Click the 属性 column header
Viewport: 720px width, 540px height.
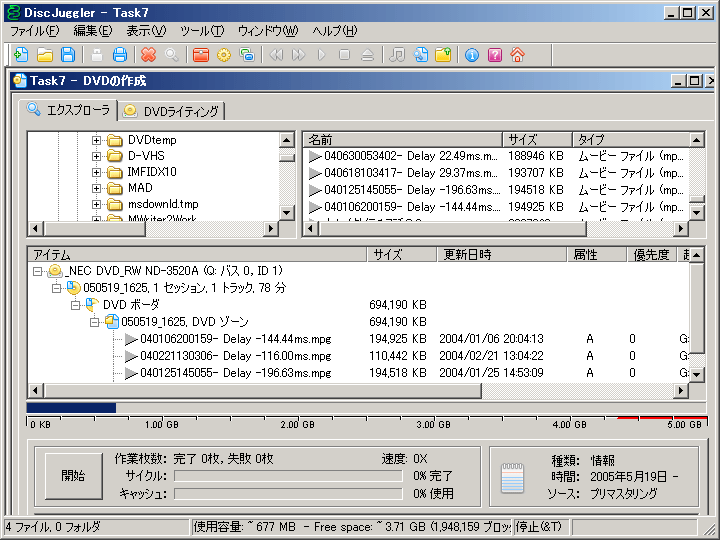pos(596,254)
